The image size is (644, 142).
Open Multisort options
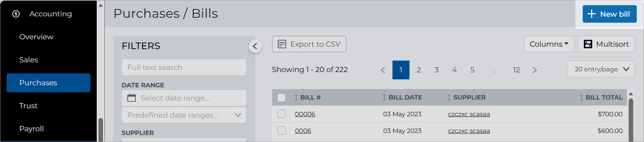(606, 44)
